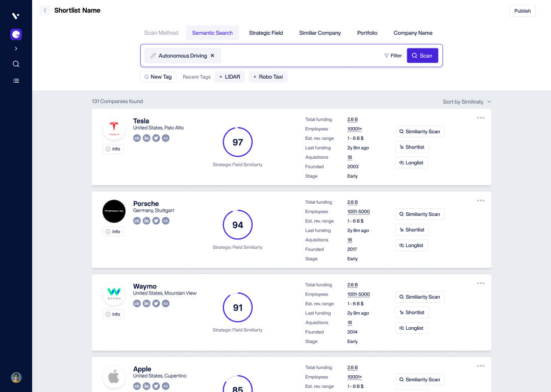Image resolution: width=551 pixels, height=392 pixels.
Task: Open the user avatar profile
Action: (16, 377)
